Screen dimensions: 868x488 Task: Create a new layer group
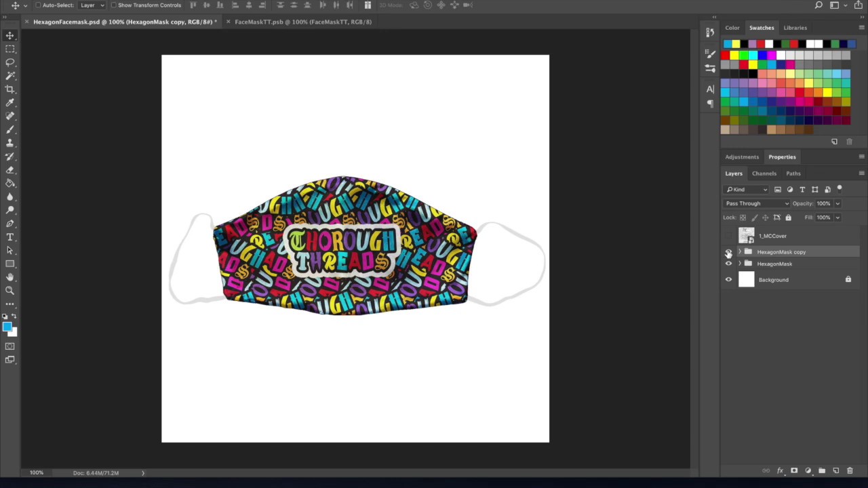pos(822,470)
